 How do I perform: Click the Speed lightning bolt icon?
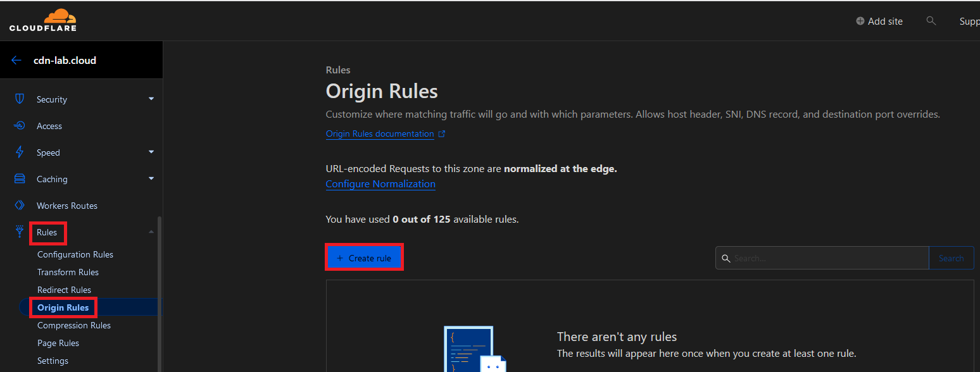(20, 152)
